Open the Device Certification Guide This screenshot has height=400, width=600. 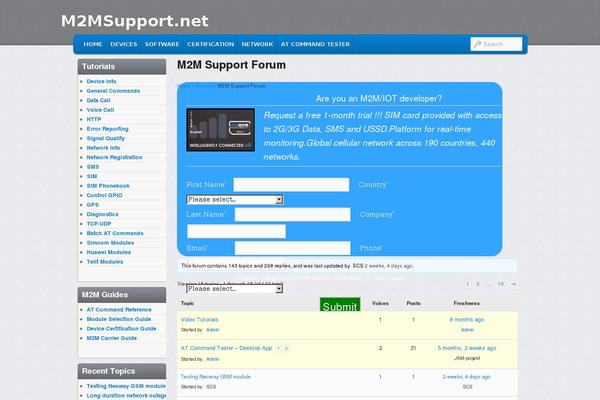(x=121, y=328)
